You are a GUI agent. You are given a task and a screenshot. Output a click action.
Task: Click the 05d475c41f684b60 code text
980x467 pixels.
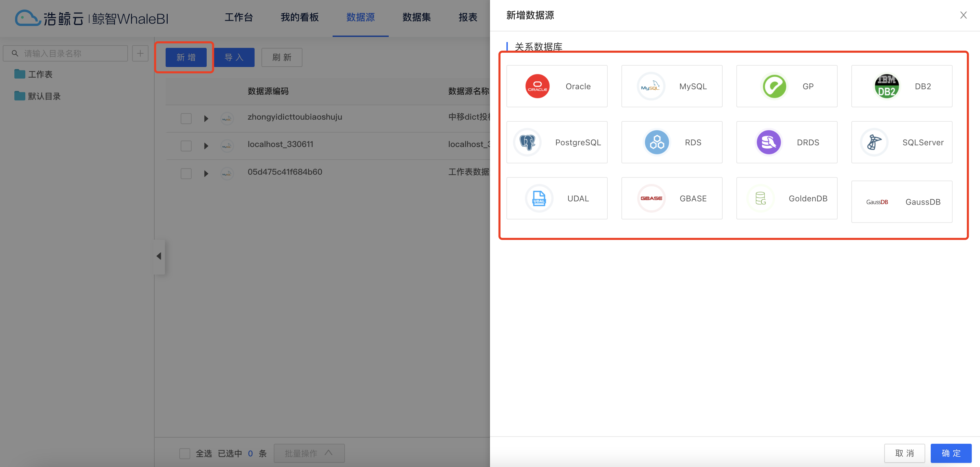[x=285, y=172]
